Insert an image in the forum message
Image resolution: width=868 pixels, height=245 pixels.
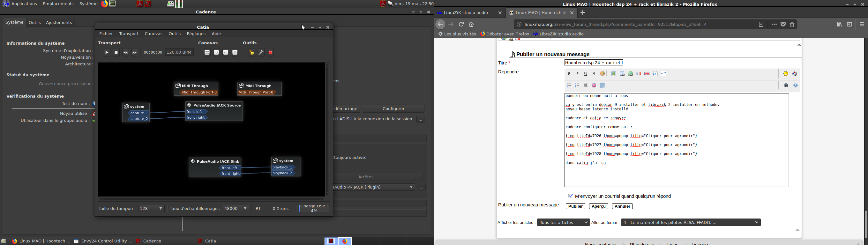pyautogui.click(x=614, y=74)
